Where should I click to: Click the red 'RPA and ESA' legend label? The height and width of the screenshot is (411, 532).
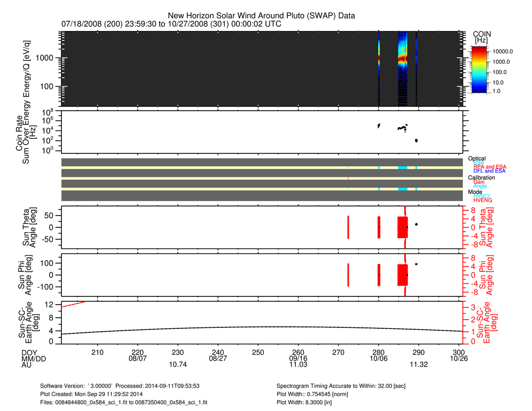pos(490,167)
